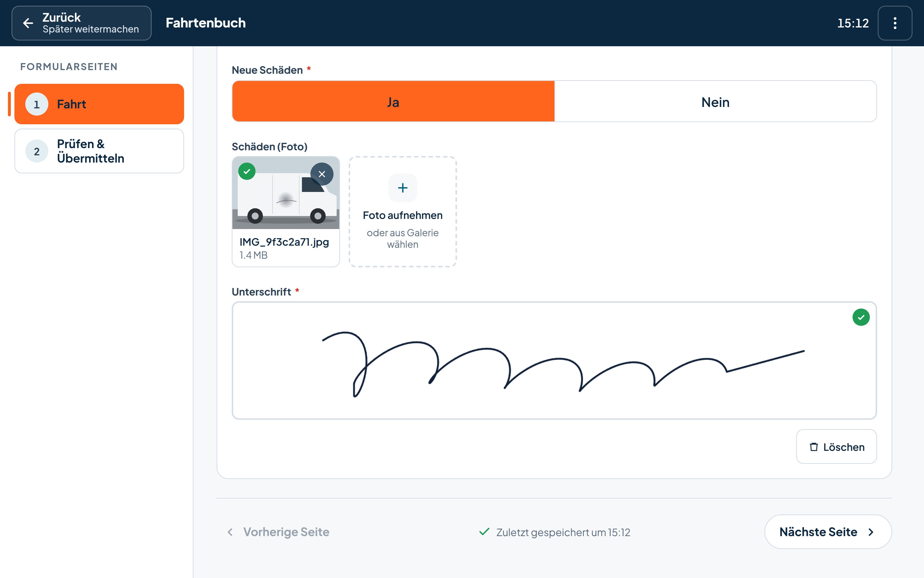The width and height of the screenshot is (924, 578).
Task: Click Zurück Später weitermachen button
Action: click(x=81, y=23)
